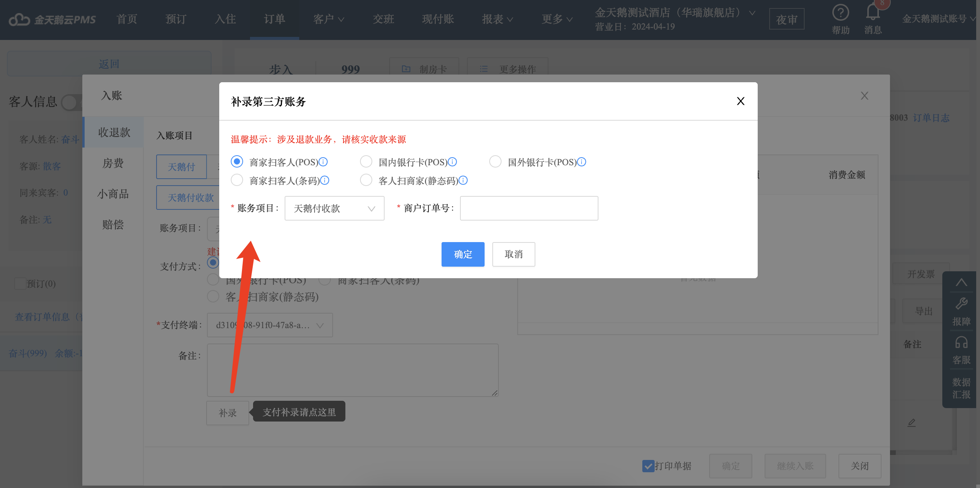980x488 pixels.
Task: Open the 预订 navigation item
Action: (176, 19)
